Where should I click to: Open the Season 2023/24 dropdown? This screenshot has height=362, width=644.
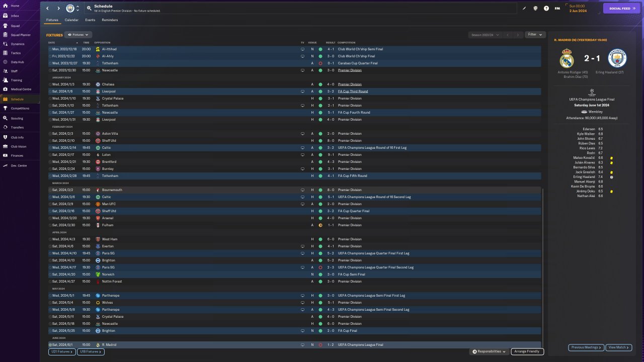pos(485,35)
